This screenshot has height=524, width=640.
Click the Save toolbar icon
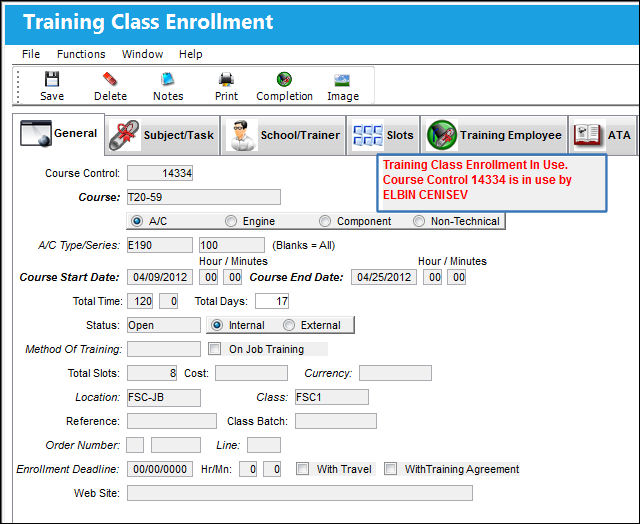(52, 79)
